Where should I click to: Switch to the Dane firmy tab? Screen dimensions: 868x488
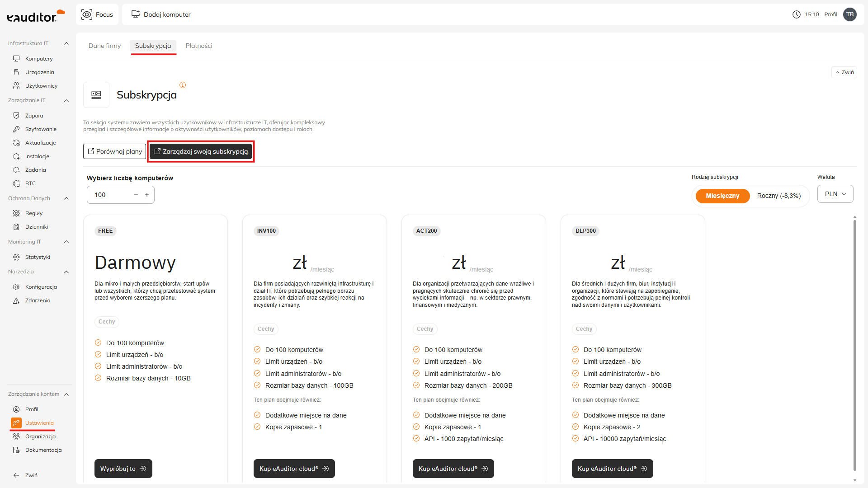[x=104, y=46]
